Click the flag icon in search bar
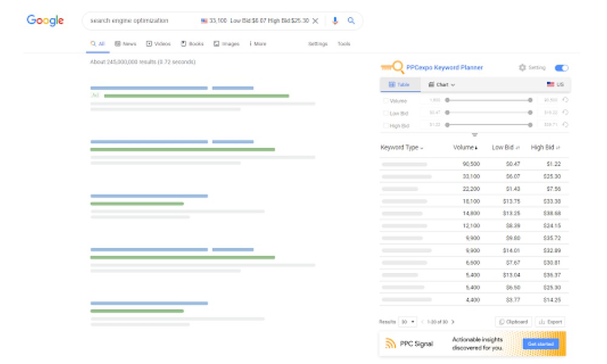Screen dimensions: 607x364 click(x=204, y=21)
